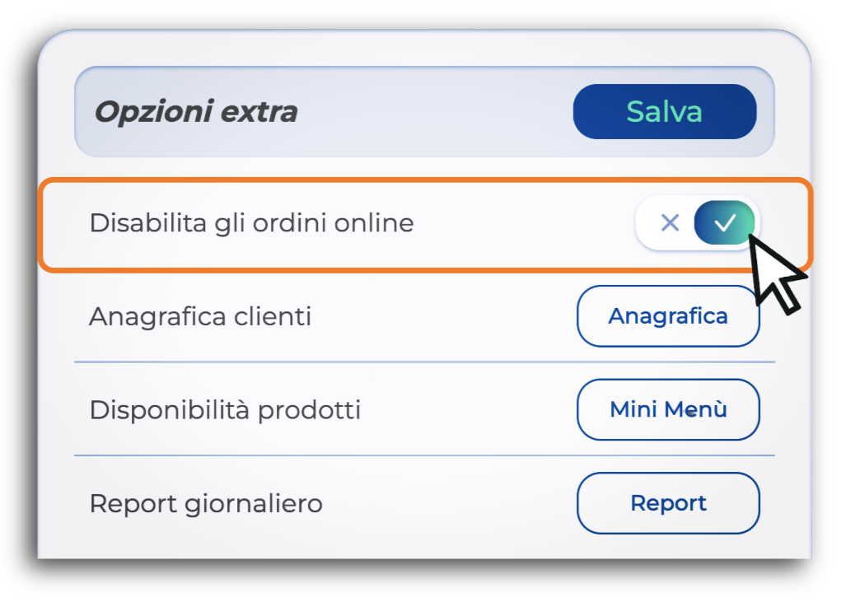
Task: Click the Disponibilità prodotti row label
Action: (225, 410)
